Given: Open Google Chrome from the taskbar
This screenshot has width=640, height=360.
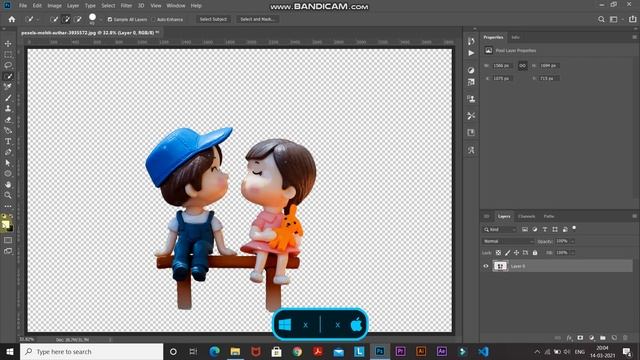Looking at the screenshot, I should (x=297, y=351).
